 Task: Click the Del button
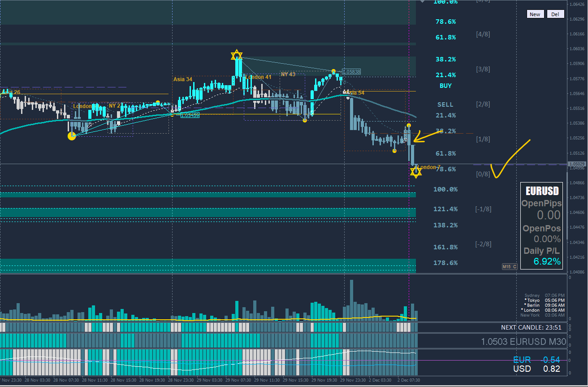coord(555,14)
